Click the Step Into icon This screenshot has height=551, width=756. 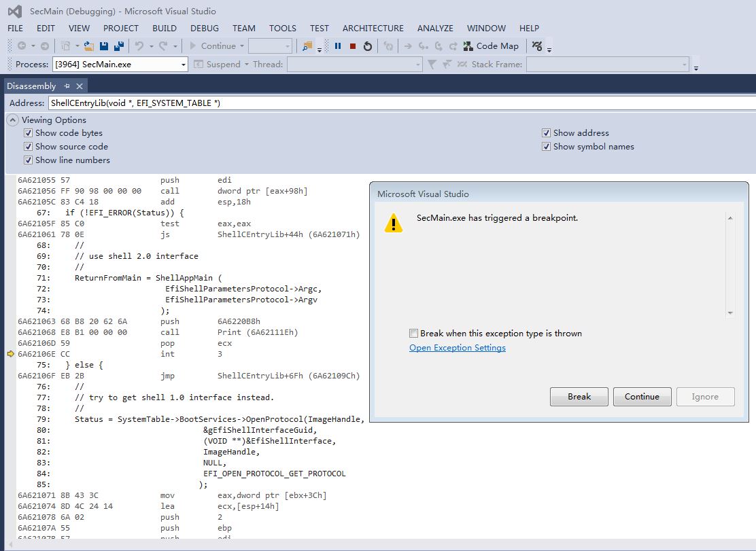(424, 46)
